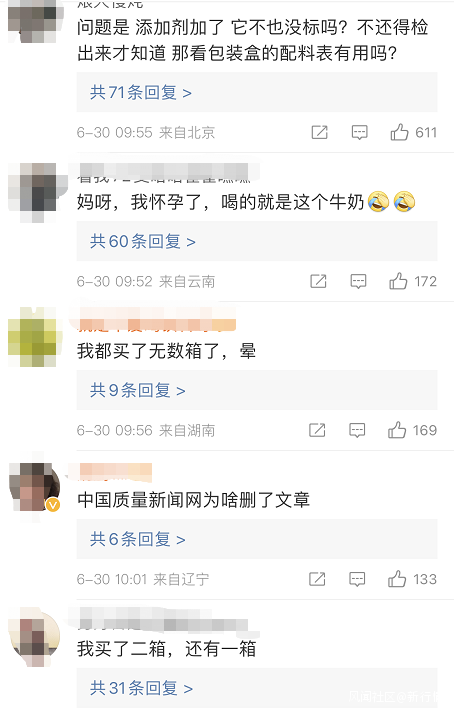
Task: Share the comment from 湖南
Action: pos(317,430)
